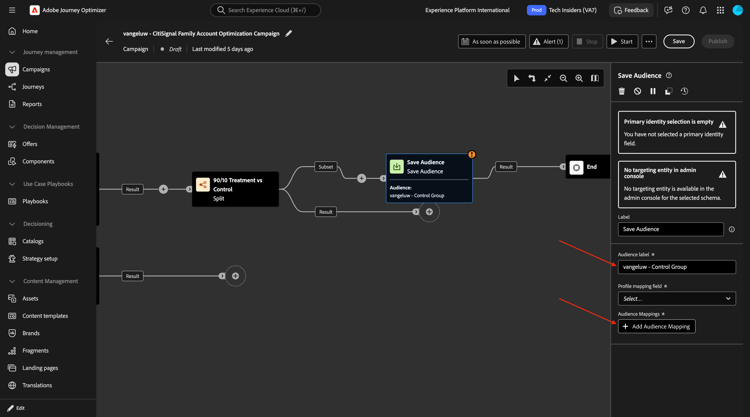Collapse the Use Case Playbooks section
The image size is (750, 417).
coord(12,184)
